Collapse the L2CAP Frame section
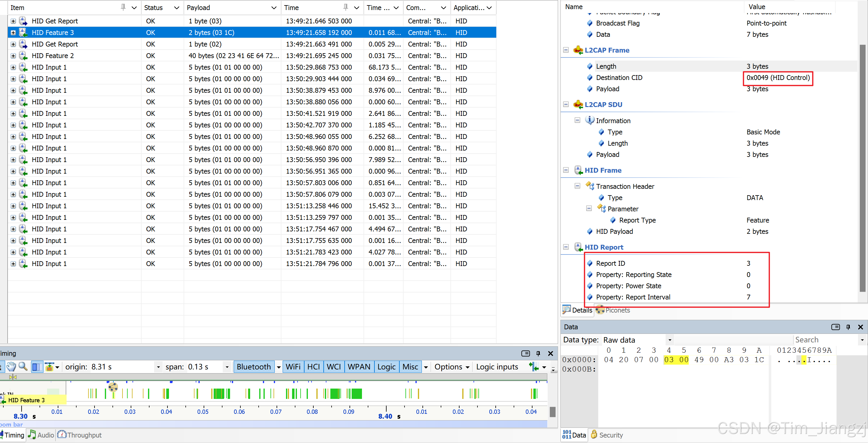This screenshot has width=868, height=443. (x=566, y=50)
